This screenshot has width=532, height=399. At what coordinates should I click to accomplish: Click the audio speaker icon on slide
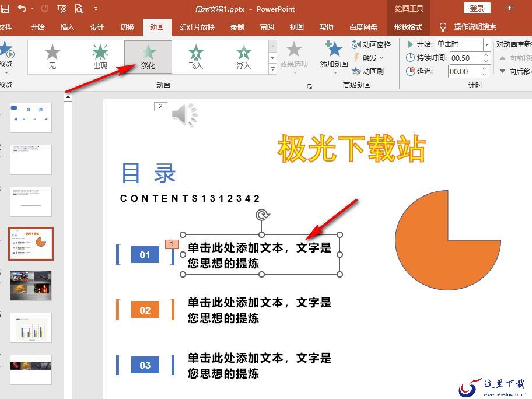184,115
